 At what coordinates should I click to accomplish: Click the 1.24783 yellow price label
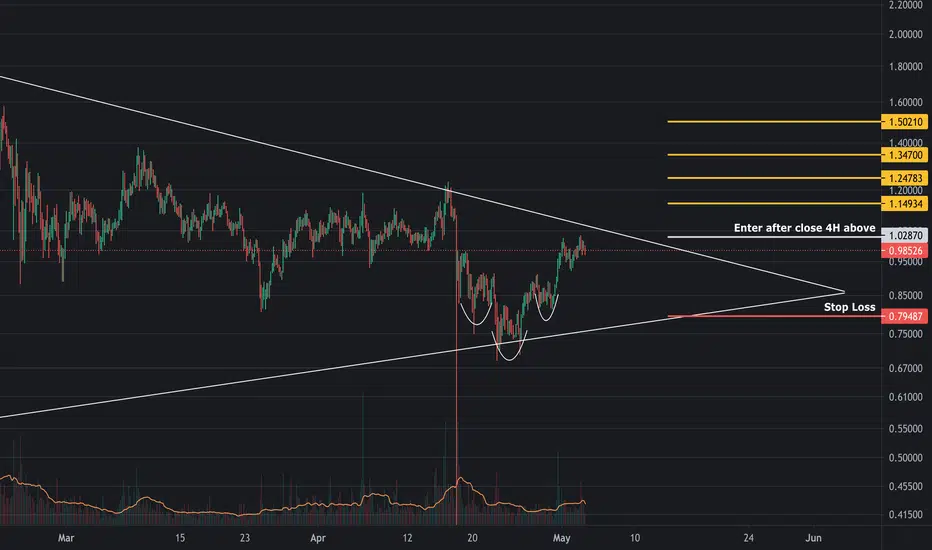(904, 178)
